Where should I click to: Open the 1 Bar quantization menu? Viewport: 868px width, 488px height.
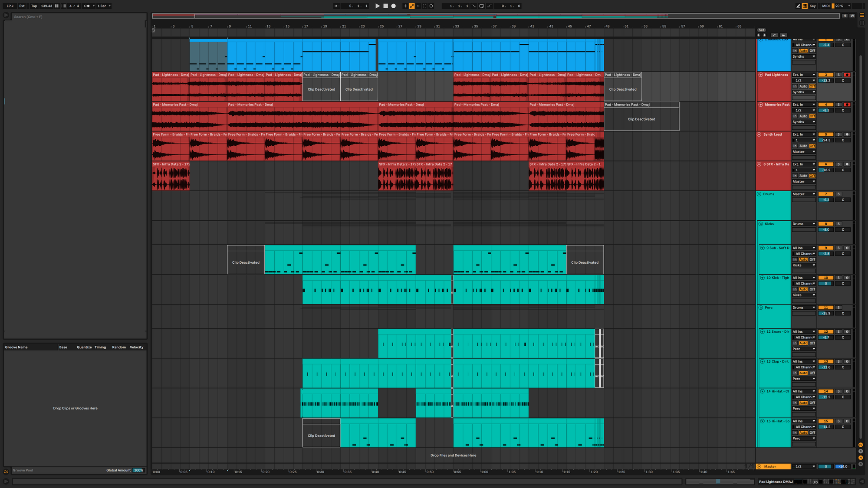click(104, 6)
